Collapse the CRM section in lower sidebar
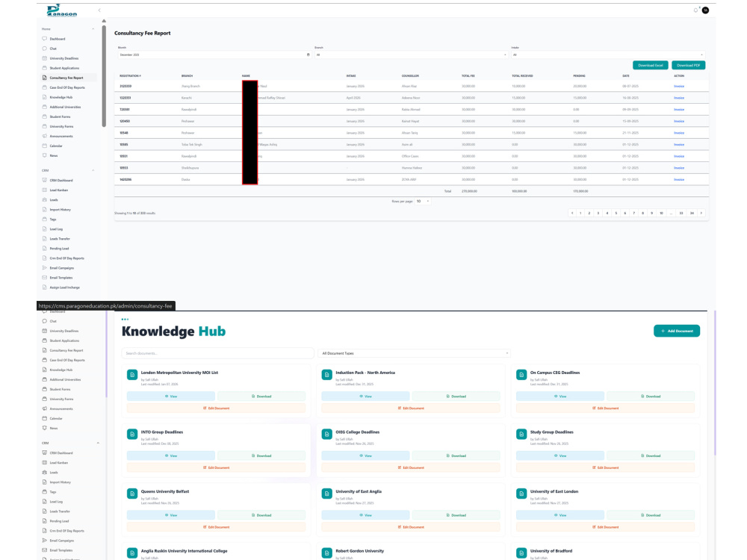The image size is (747, 560). coord(98,443)
